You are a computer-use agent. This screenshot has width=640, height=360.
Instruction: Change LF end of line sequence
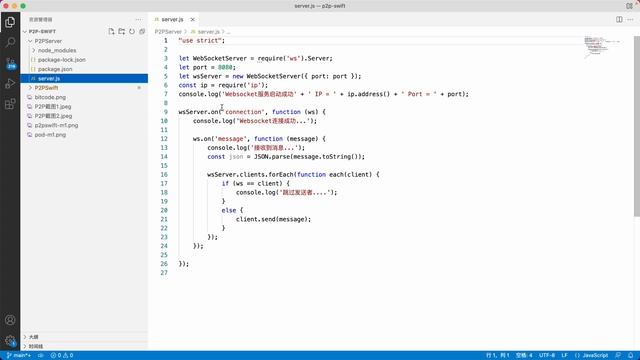[x=564, y=356]
